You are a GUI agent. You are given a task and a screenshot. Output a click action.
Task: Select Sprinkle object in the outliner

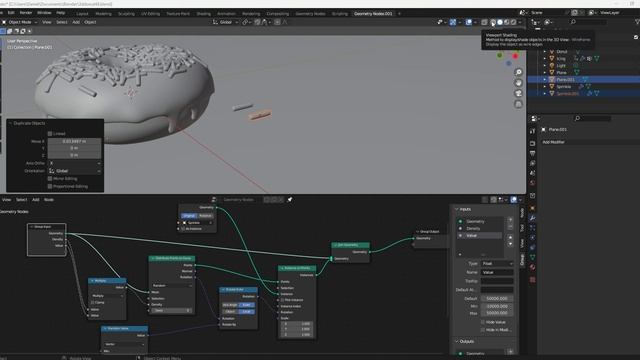(x=564, y=87)
